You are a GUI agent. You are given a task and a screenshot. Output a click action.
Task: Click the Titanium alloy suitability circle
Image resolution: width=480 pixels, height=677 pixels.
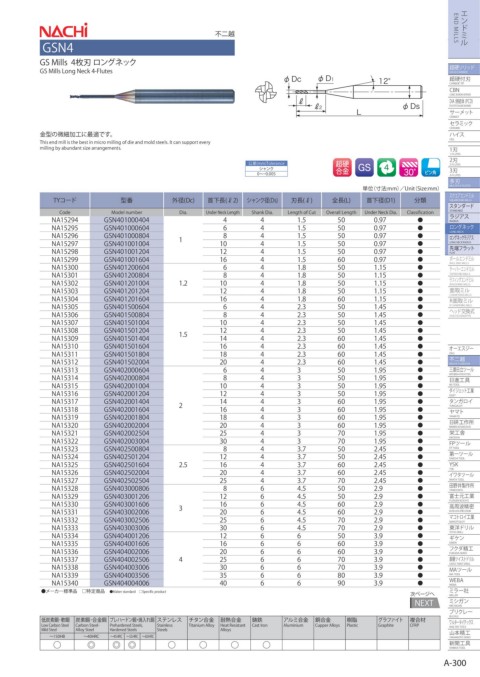[x=203, y=645]
